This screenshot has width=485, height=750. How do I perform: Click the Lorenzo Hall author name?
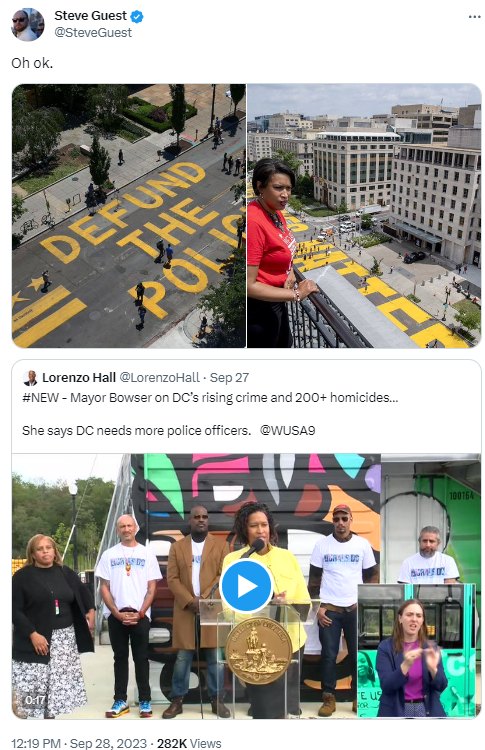(79, 377)
